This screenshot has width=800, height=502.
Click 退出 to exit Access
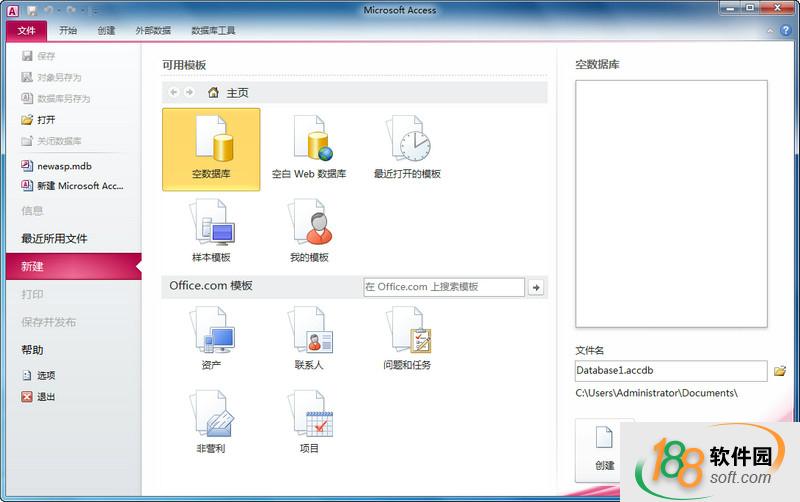click(39, 396)
